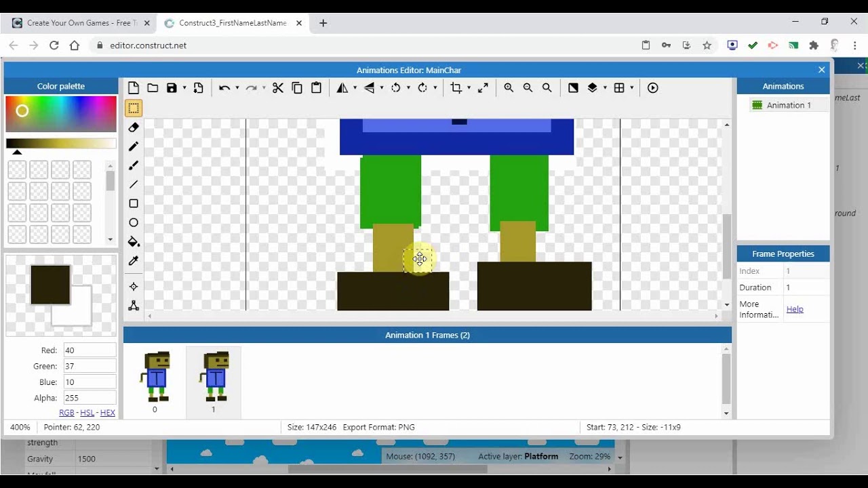The width and height of the screenshot is (868, 488).
Task: Open the grid options dropdown arrow
Action: [x=632, y=88]
